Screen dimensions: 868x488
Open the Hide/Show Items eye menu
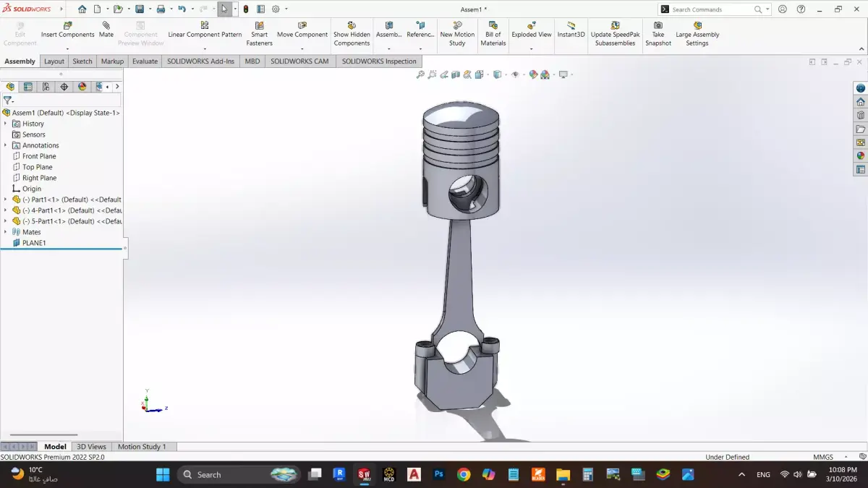coord(516,74)
